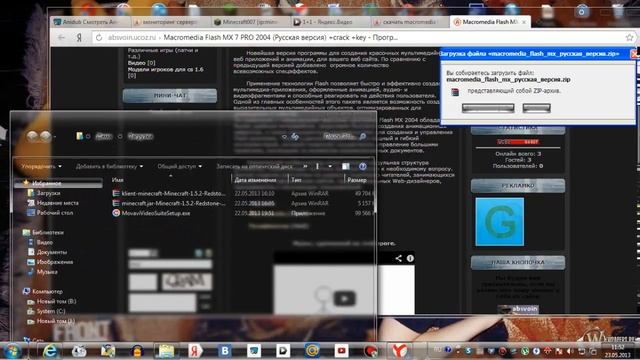Click the МИНИ-ЧАТ header on webpage

tap(170, 96)
